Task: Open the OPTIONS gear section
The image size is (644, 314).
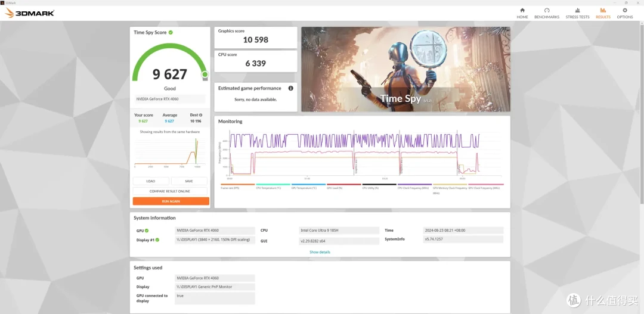Action: [625, 13]
